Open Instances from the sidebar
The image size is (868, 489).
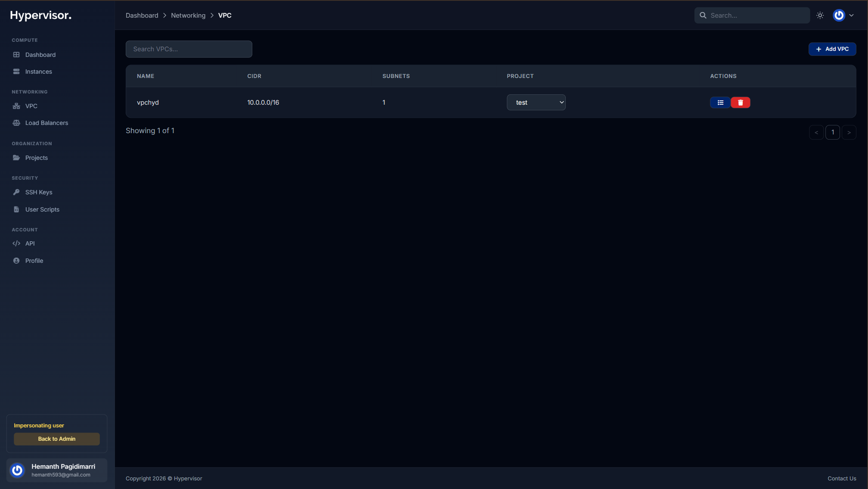tap(38, 72)
